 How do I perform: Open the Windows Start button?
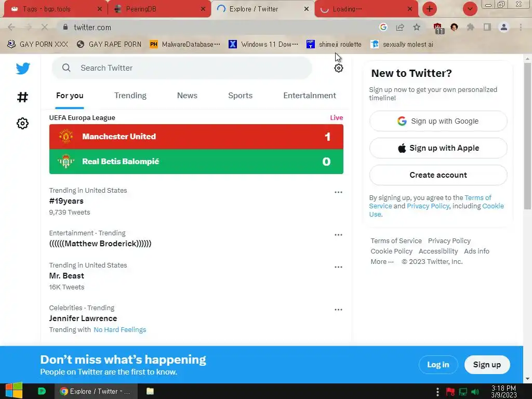(x=14, y=391)
